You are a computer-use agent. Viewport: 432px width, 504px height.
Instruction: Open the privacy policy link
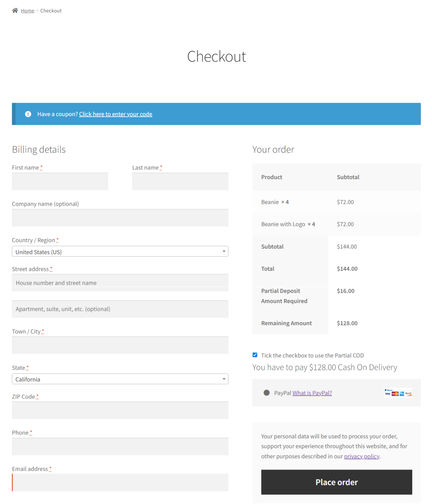point(362,456)
